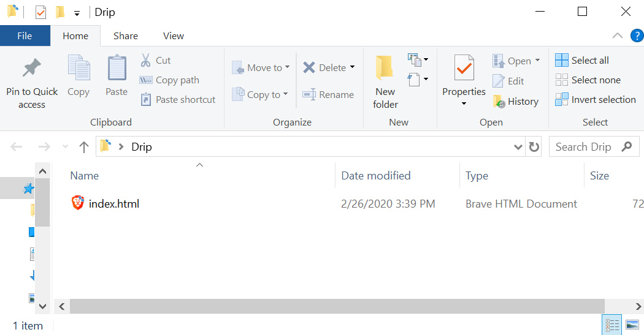The image size is (644, 335).
Task: Open the Easy access dropdown
Action: pos(418,79)
